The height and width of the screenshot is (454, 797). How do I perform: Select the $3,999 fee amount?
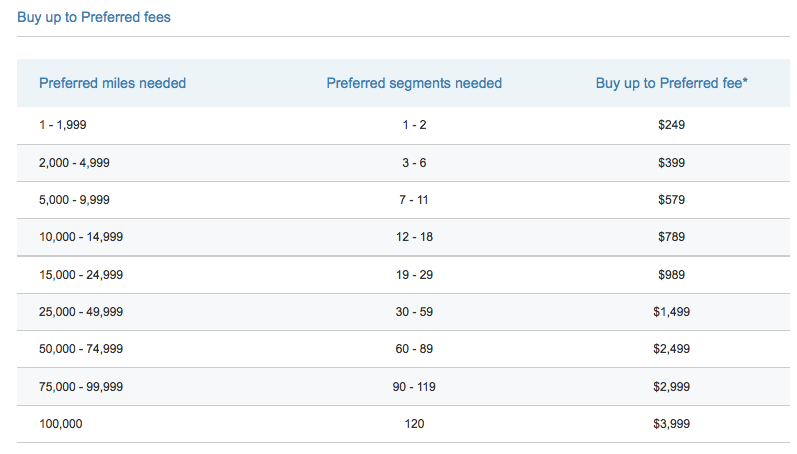[x=671, y=424]
